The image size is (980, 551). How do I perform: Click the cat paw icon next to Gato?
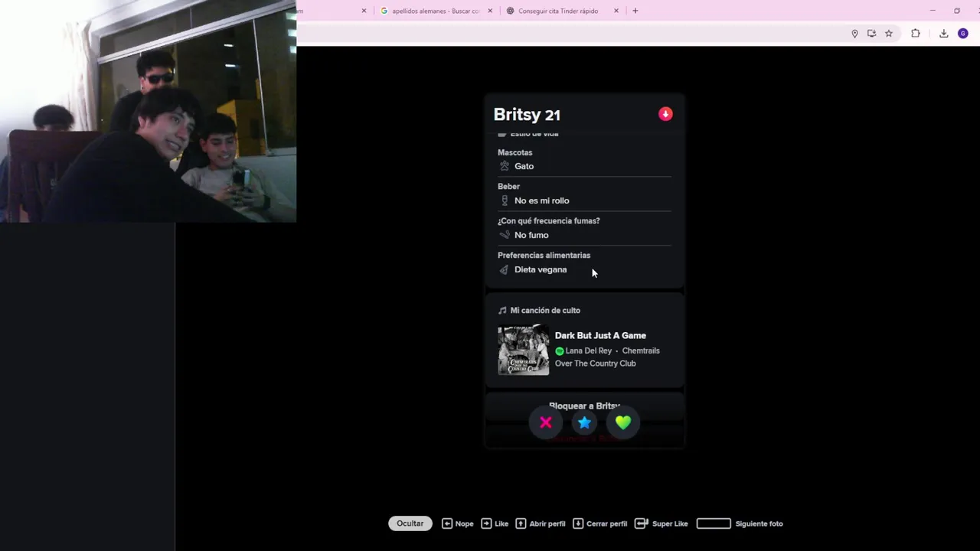(504, 166)
